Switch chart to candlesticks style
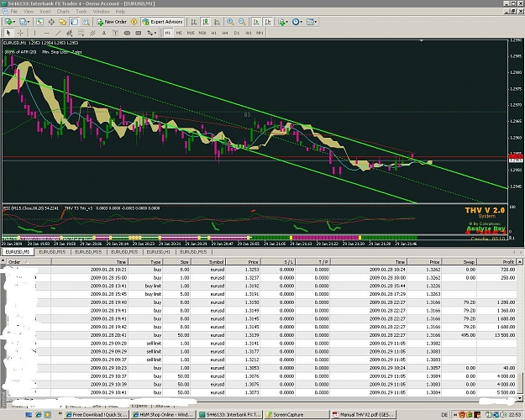 pyautogui.click(x=205, y=22)
